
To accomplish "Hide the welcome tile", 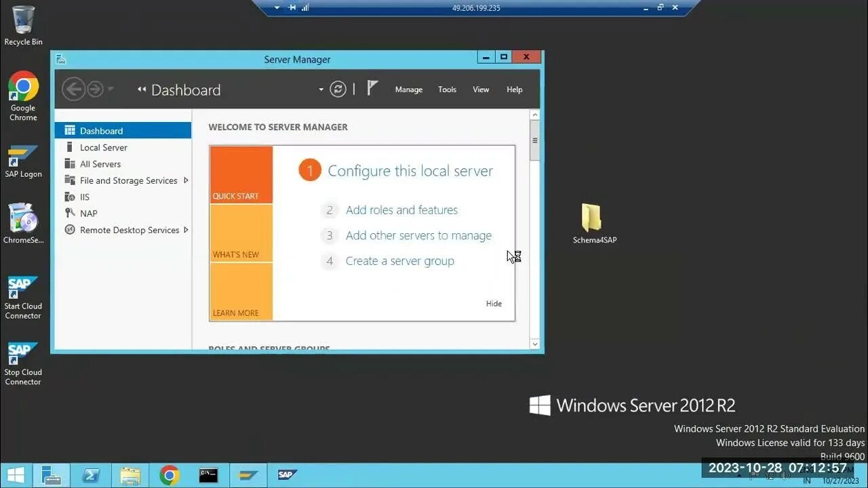I will point(494,304).
